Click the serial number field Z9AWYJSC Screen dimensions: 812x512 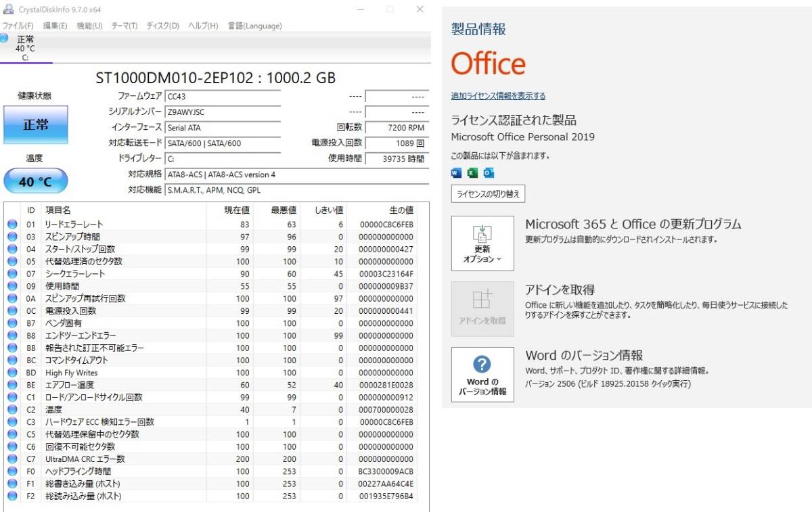click(x=223, y=112)
